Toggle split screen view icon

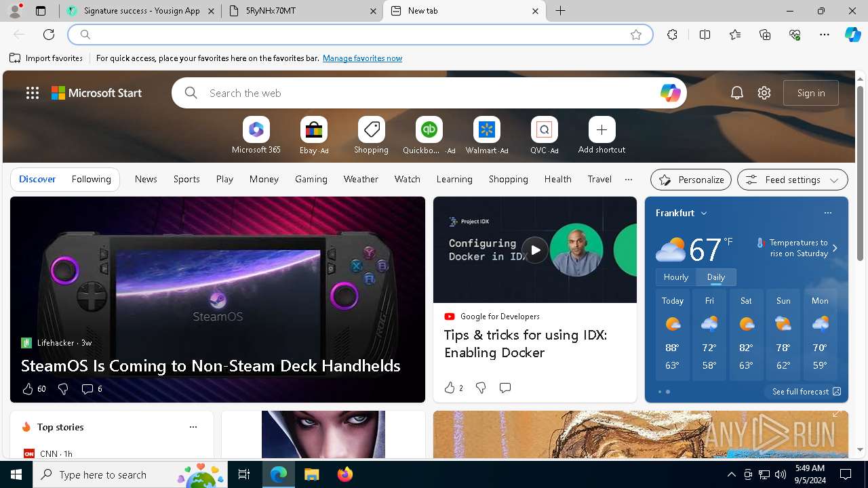pos(705,35)
